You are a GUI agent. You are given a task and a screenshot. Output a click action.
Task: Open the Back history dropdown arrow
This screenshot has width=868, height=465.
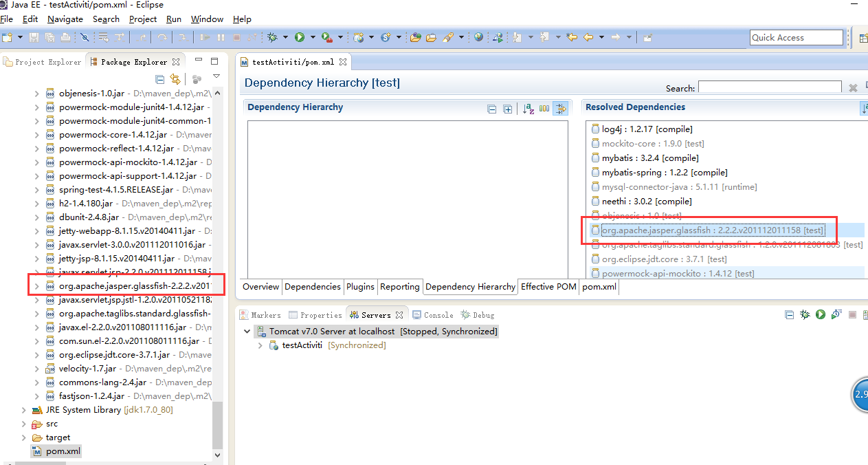coord(601,37)
